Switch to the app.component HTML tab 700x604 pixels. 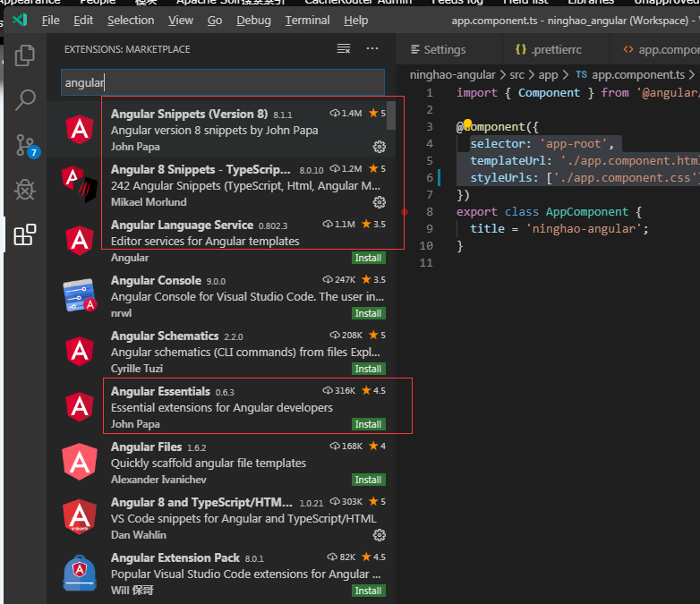coord(655,49)
